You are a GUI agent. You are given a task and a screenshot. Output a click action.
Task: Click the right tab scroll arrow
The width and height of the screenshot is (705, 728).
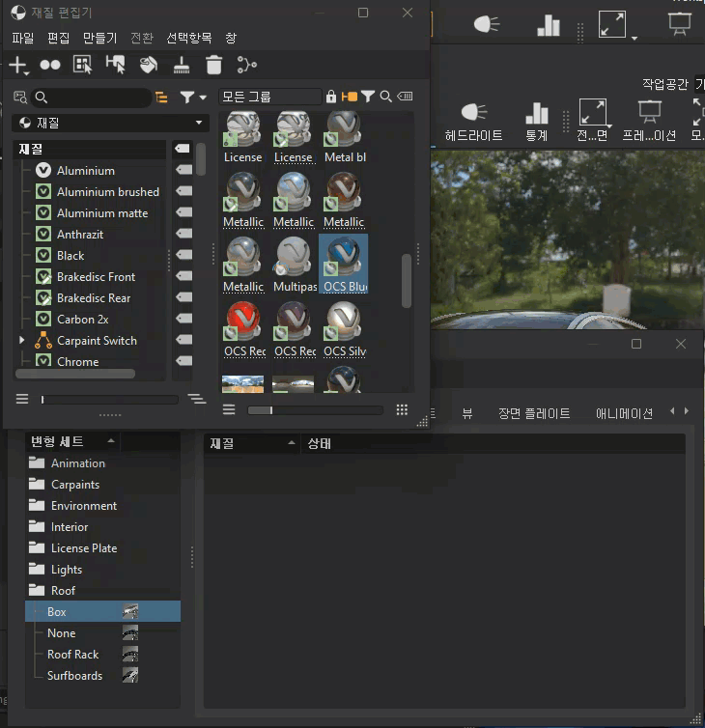pos(687,411)
